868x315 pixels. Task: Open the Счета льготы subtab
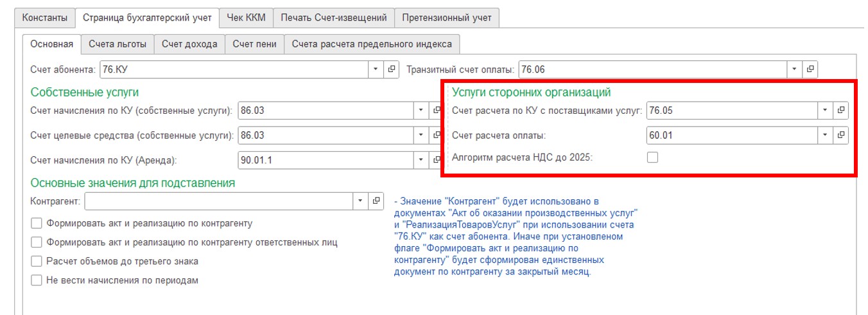click(117, 44)
